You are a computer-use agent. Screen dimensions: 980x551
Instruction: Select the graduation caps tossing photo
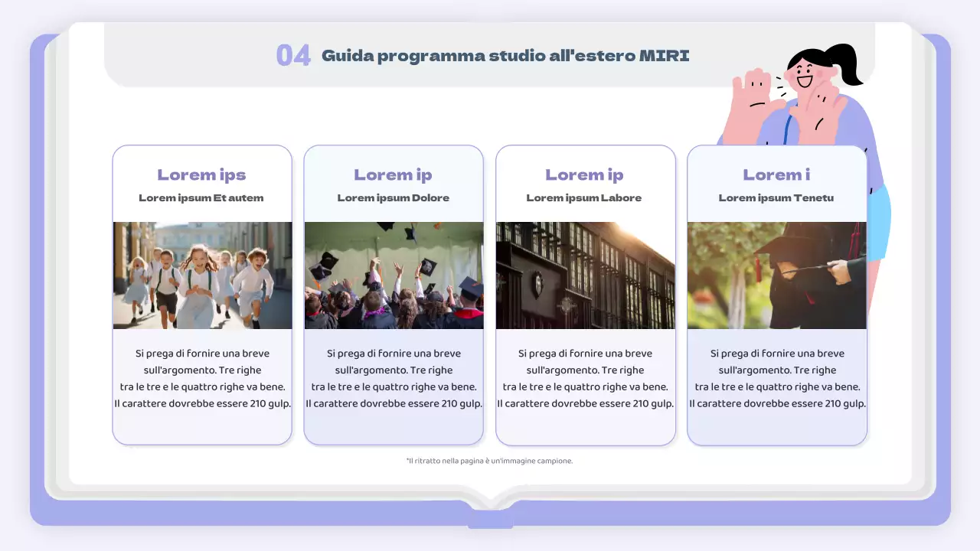(394, 275)
